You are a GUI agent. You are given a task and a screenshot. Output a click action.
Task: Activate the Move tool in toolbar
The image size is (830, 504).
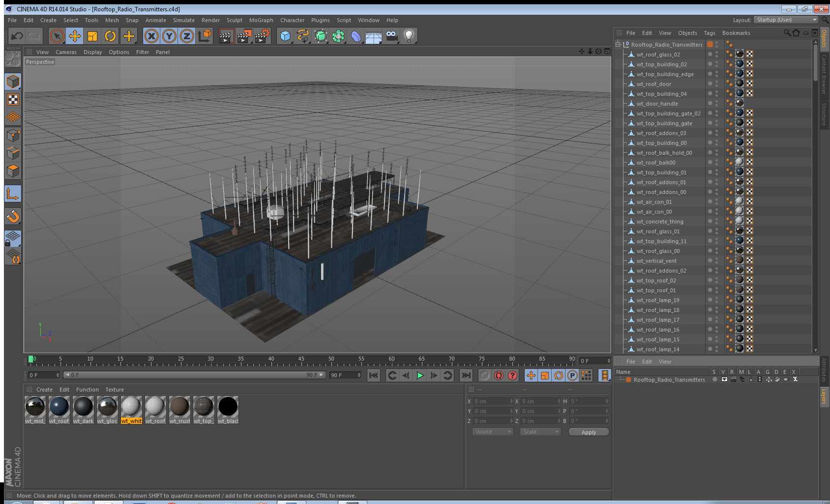75,36
